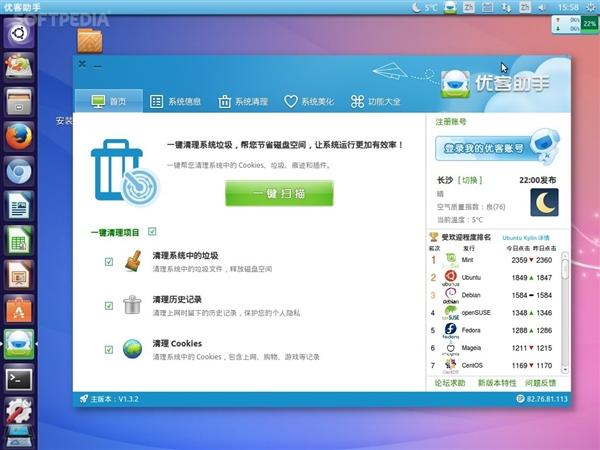Open Firefox from the Ubuntu launcher

tap(19, 137)
